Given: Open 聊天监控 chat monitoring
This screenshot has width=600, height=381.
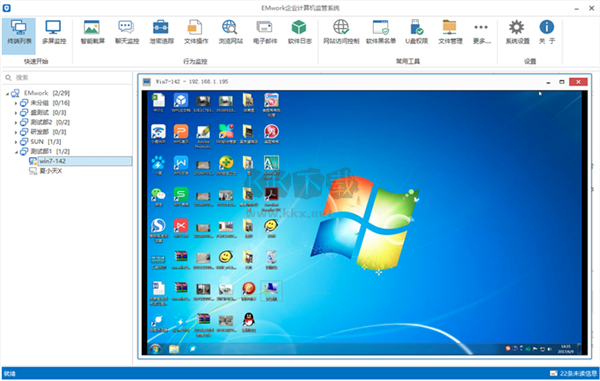Looking at the screenshot, I should [127, 32].
